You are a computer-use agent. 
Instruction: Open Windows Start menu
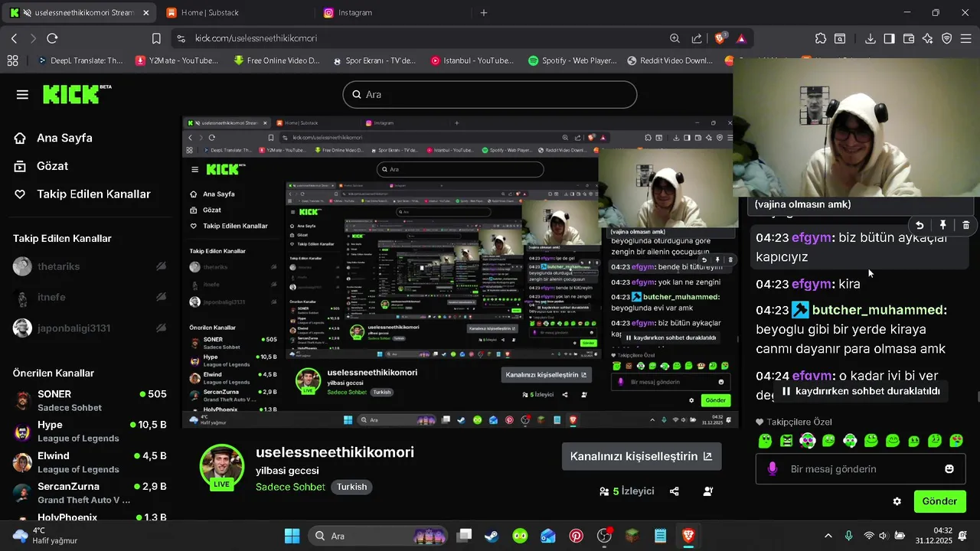pyautogui.click(x=292, y=536)
